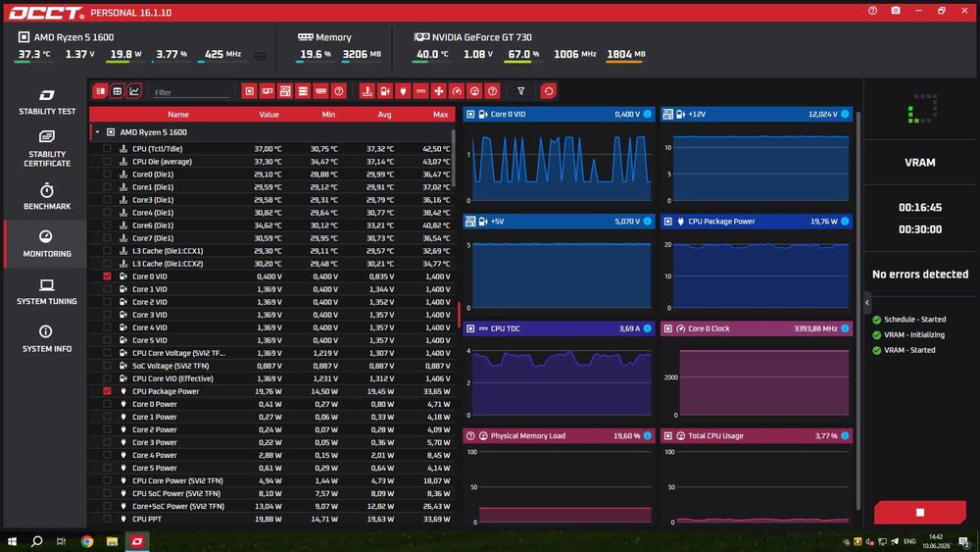Select the table-only view icon

coord(117,91)
